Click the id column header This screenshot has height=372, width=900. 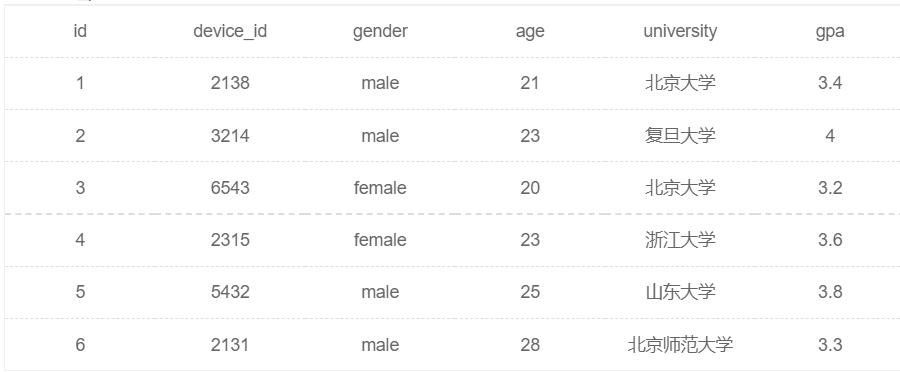pyautogui.click(x=80, y=31)
